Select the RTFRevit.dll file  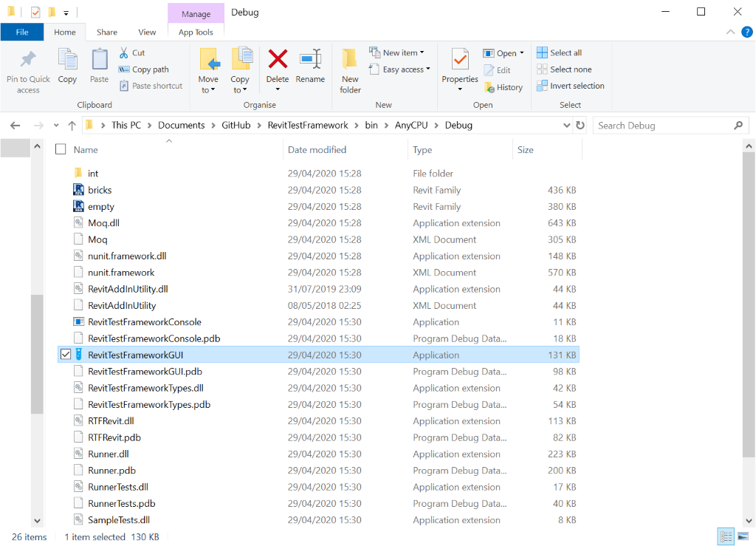(x=318, y=420)
